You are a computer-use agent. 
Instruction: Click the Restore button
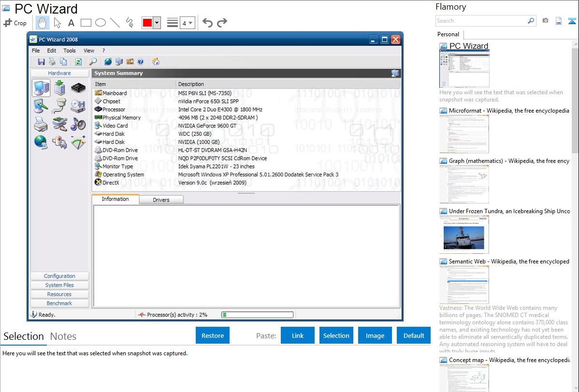[x=213, y=335]
